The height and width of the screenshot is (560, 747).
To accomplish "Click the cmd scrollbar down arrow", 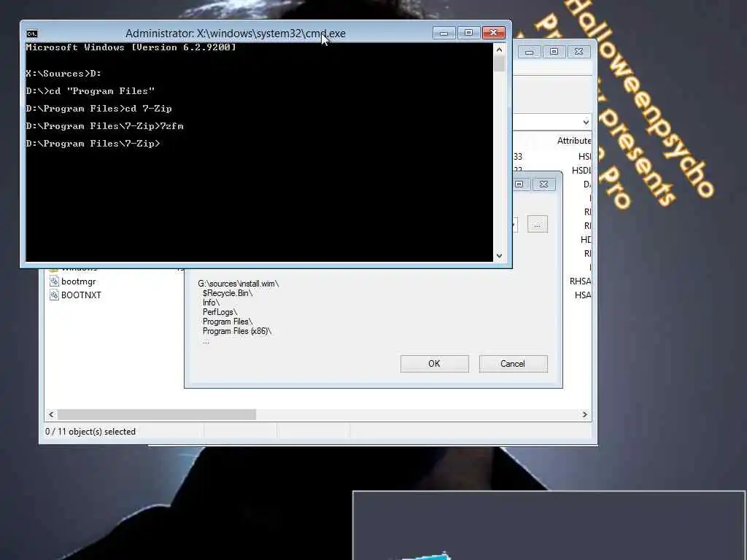I will pyautogui.click(x=499, y=256).
